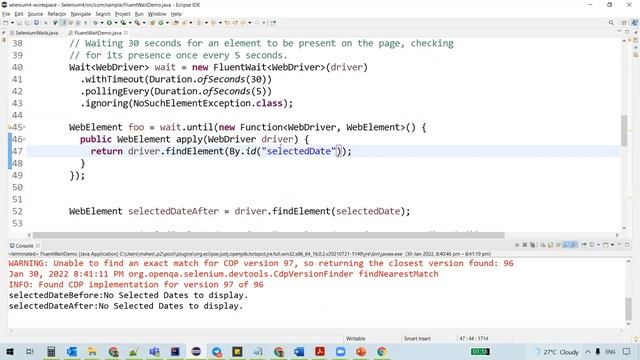Open the Search menu
The image size is (640, 360).
(x=103, y=14)
